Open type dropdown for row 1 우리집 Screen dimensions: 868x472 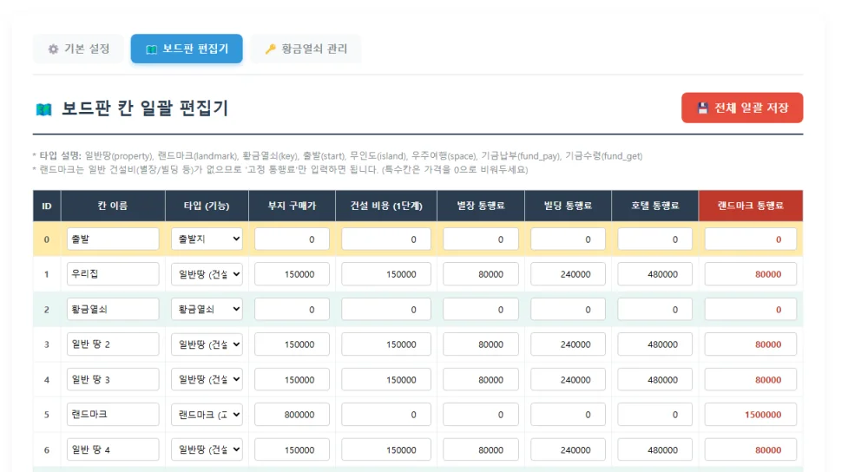(207, 274)
